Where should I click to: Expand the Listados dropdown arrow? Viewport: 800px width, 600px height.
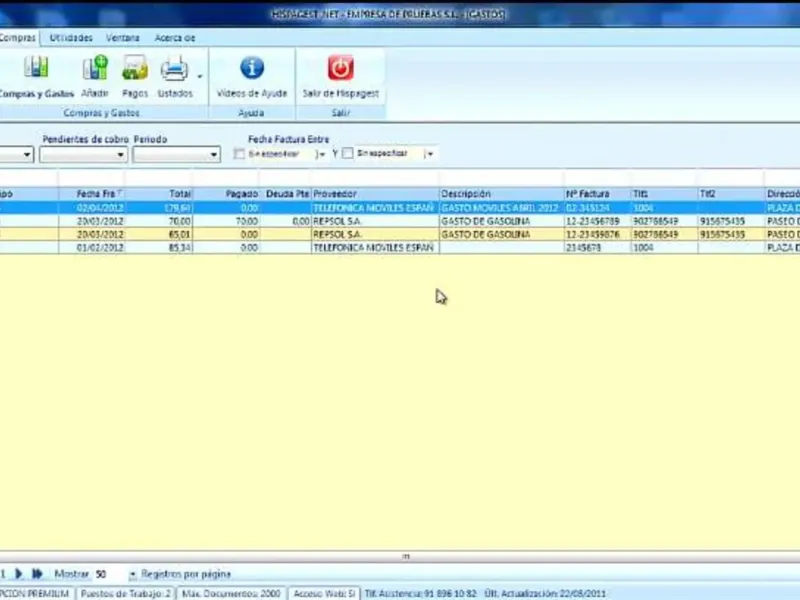point(199,77)
